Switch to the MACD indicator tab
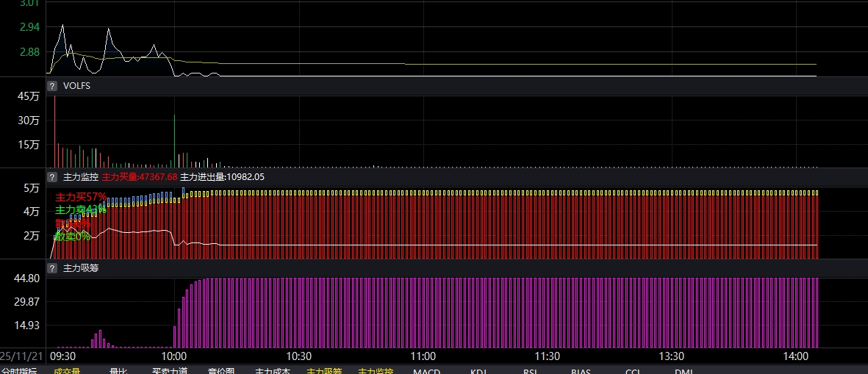Viewport: 868px width, 374px height. tap(427, 371)
